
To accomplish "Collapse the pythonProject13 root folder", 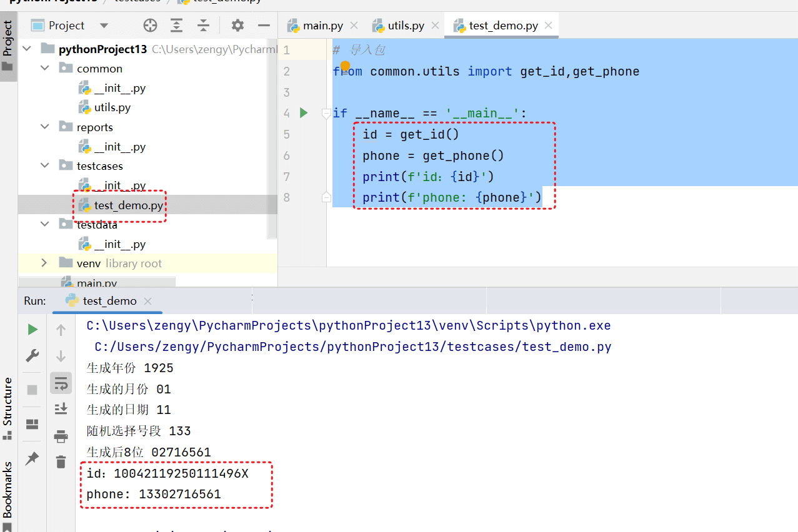I will (27, 49).
